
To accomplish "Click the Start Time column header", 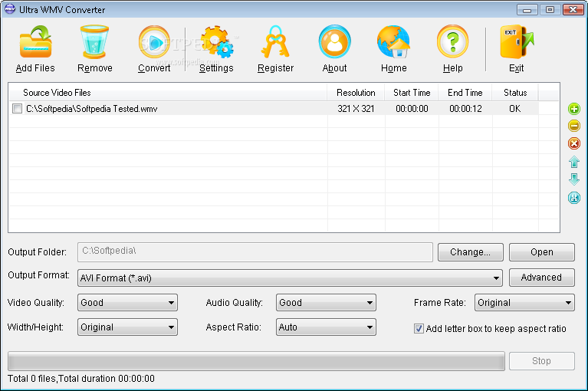I will [x=412, y=93].
